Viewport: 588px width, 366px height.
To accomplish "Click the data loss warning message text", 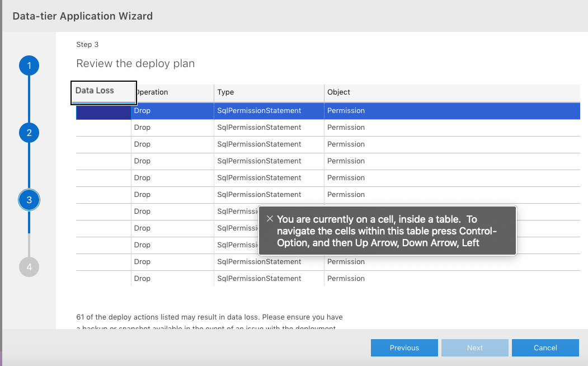I will [209, 317].
